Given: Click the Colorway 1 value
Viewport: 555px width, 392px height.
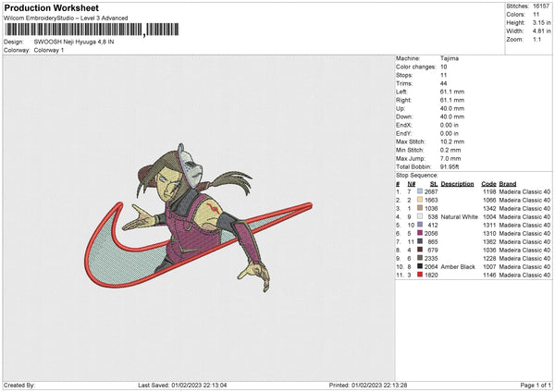Looking at the screenshot, I should [x=49, y=50].
